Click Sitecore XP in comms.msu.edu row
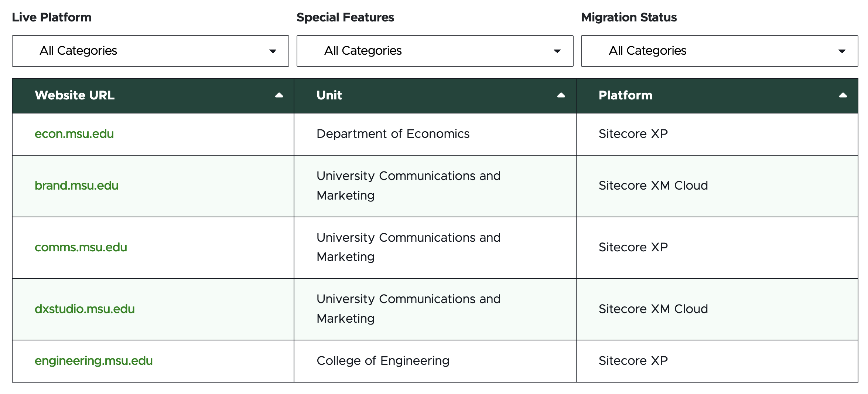Image resolution: width=868 pixels, height=394 pixels. click(x=633, y=247)
